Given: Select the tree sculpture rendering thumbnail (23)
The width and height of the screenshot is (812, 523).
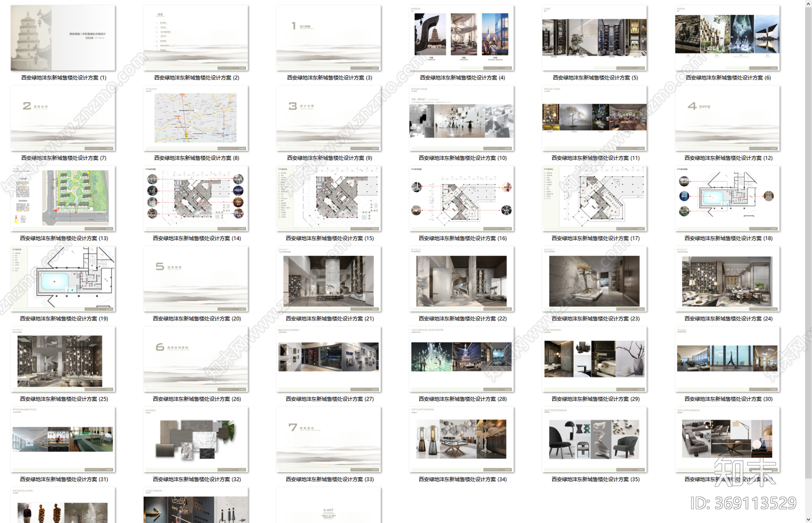Looking at the screenshot, I should [595, 279].
